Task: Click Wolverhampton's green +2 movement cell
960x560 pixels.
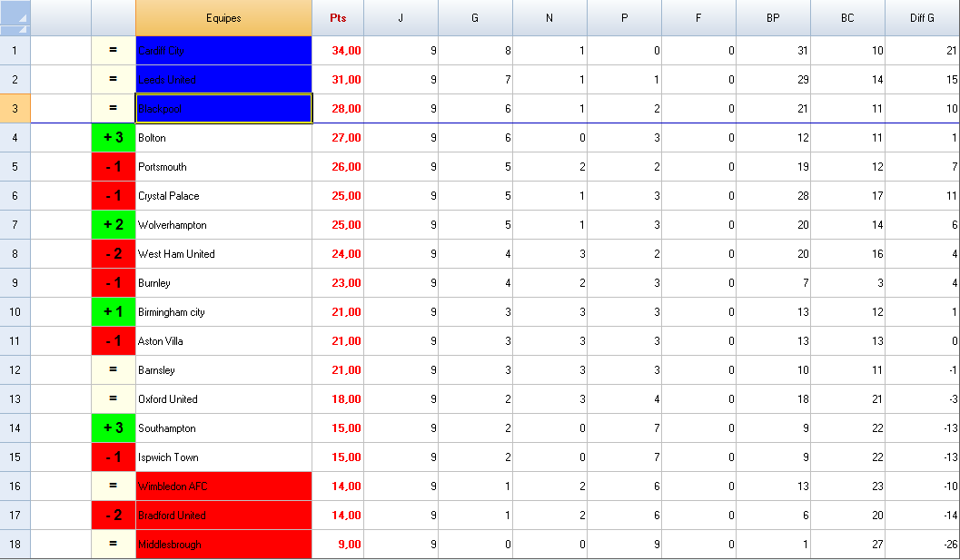Action: tap(114, 224)
